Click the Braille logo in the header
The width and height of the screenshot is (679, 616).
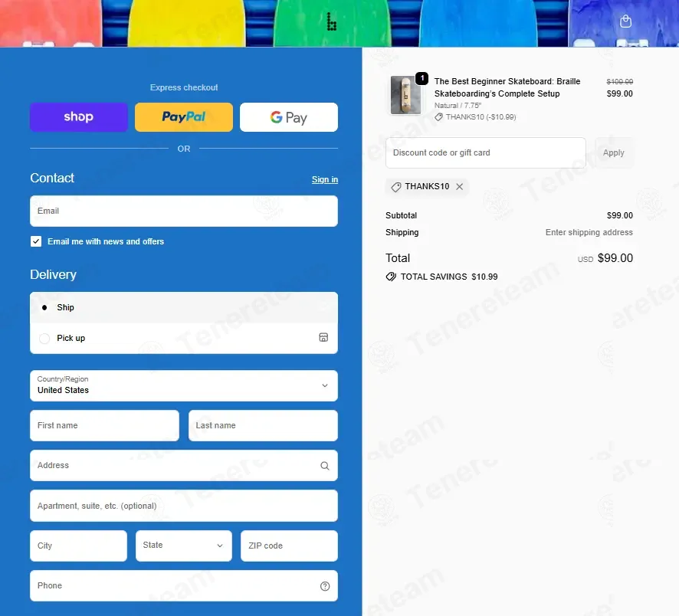pos(331,21)
